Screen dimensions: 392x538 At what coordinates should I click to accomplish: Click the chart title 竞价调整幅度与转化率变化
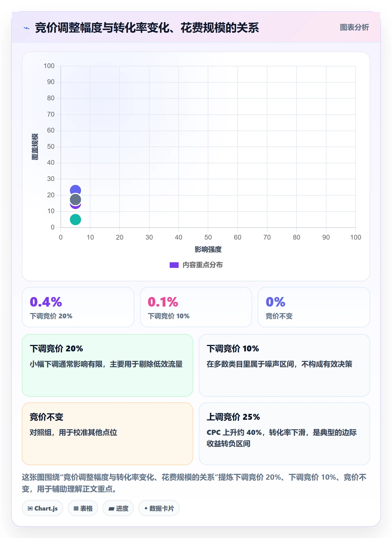(147, 28)
